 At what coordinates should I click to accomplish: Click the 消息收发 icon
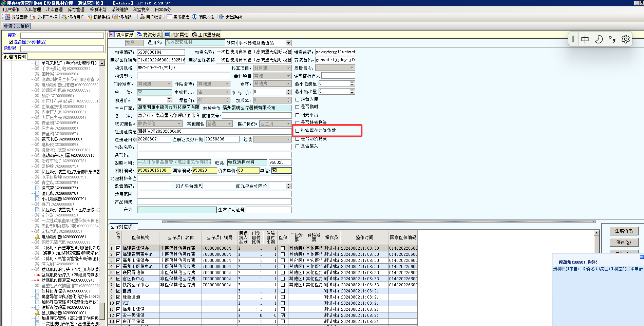[195, 17]
